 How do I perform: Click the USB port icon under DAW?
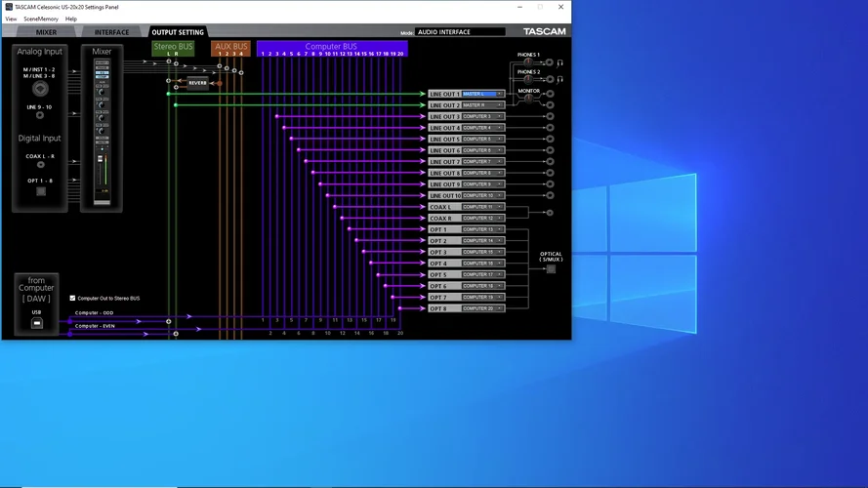(x=36, y=321)
